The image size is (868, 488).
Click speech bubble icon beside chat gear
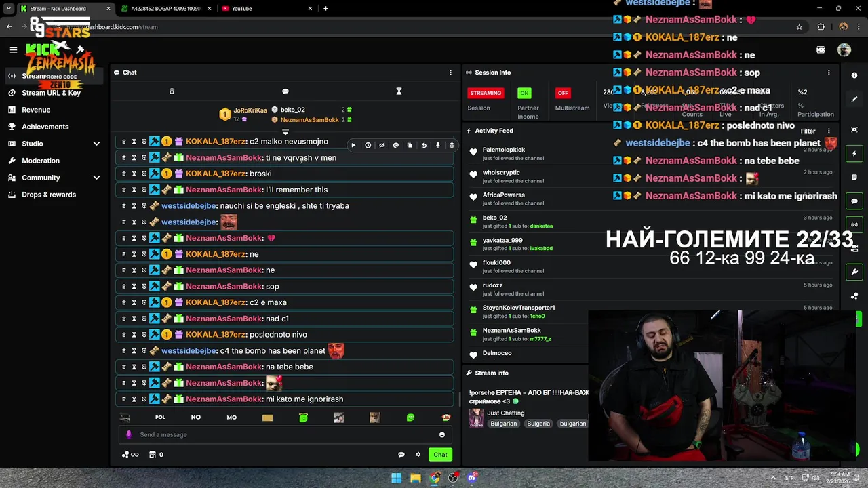pyautogui.click(x=401, y=455)
